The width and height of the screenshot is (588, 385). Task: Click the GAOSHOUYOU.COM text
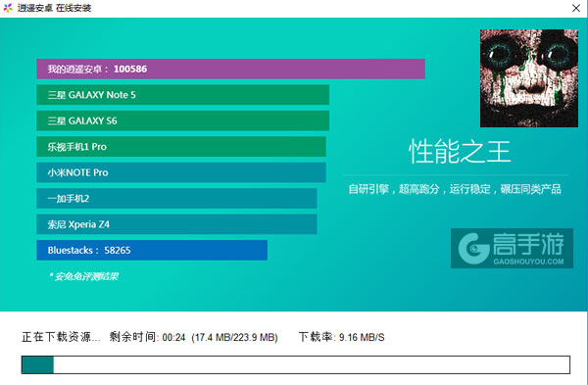[528, 262]
